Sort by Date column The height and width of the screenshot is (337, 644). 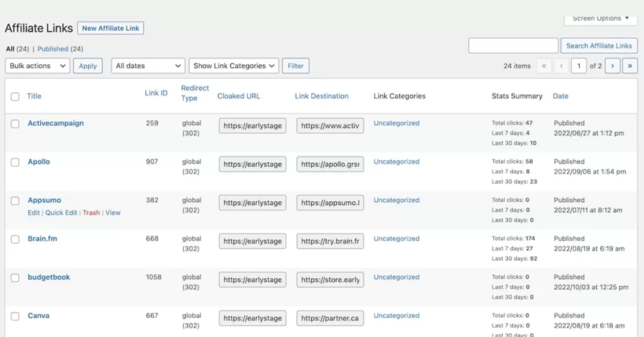[x=560, y=96]
